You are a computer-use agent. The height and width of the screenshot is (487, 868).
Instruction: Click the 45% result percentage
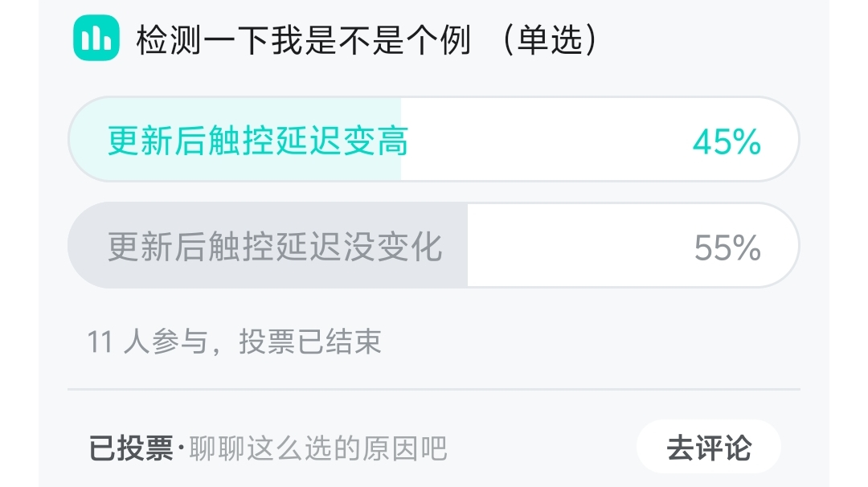point(727,142)
